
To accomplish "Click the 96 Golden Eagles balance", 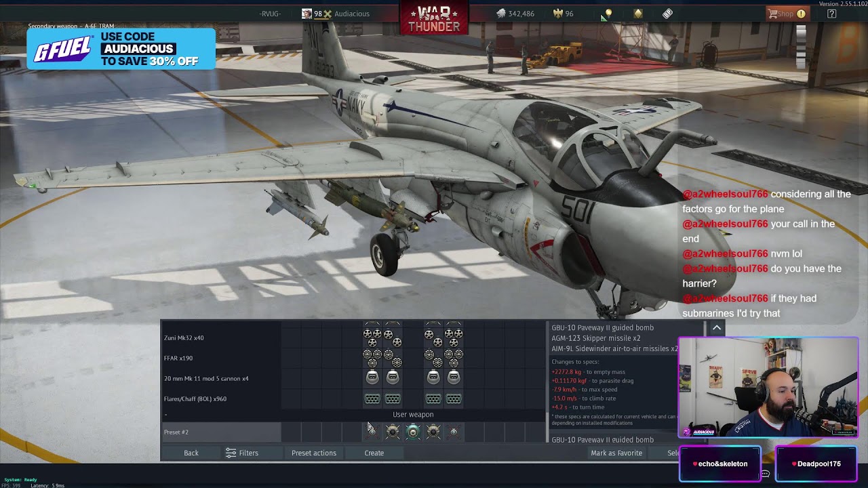I will click(564, 14).
